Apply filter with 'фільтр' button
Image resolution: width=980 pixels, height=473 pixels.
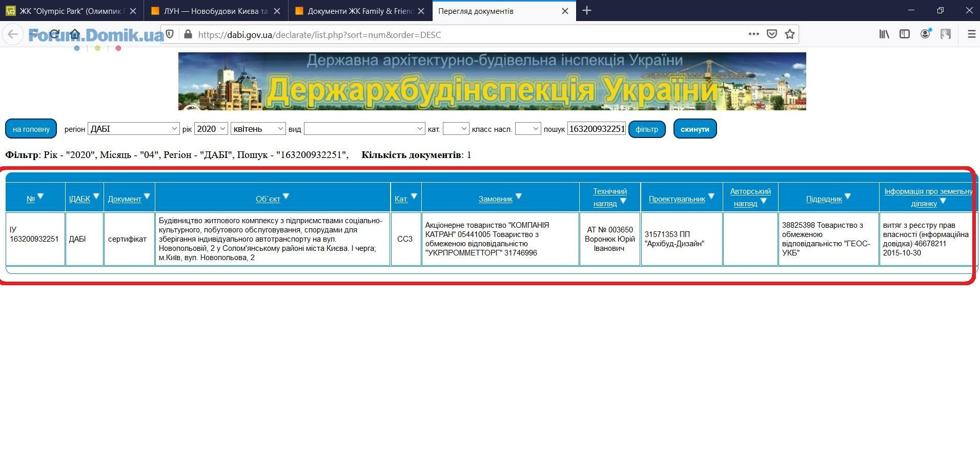[x=647, y=129]
